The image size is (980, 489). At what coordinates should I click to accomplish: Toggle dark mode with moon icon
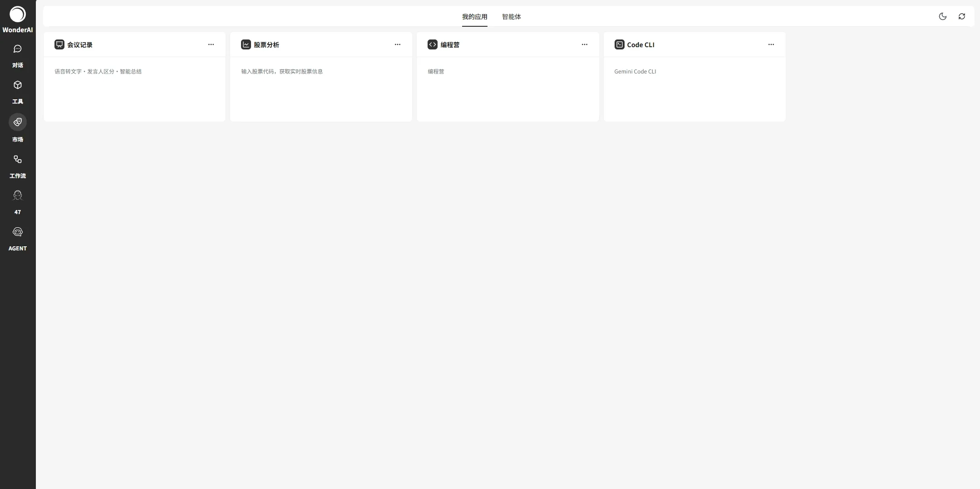click(942, 16)
